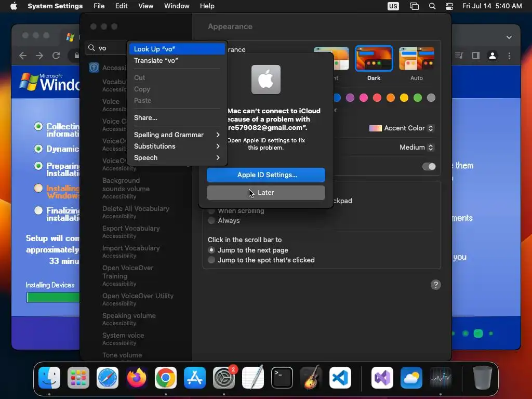Image resolution: width=532 pixels, height=399 pixels.
Task: Expand Spelling and Grammar submenu
Action: 177,135
